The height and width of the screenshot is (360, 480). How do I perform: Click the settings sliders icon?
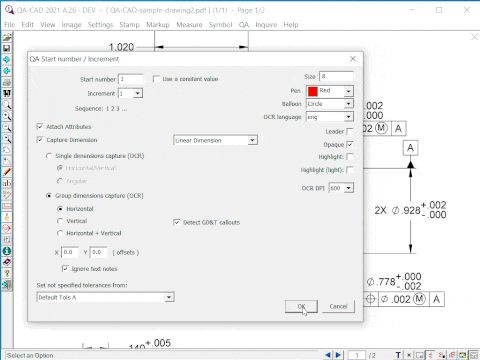click(7, 240)
